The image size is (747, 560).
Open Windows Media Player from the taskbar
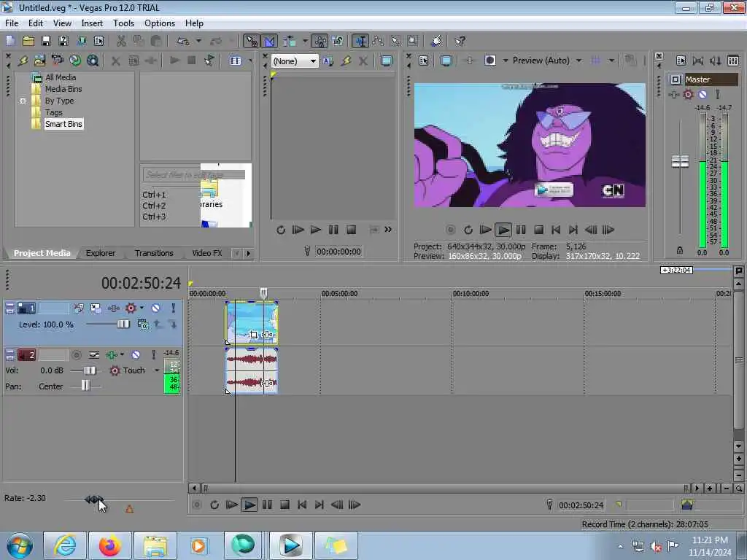(198, 545)
